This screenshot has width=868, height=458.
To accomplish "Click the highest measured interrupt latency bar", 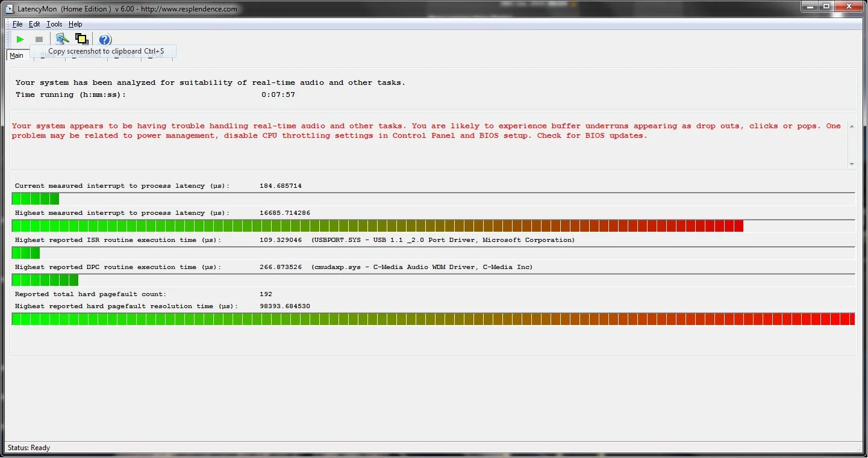I will pos(433,226).
